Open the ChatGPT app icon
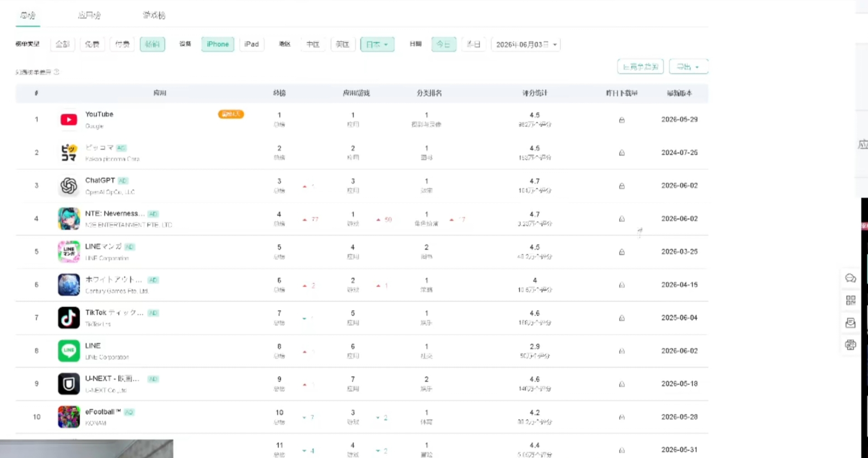 (x=69, y=186)
